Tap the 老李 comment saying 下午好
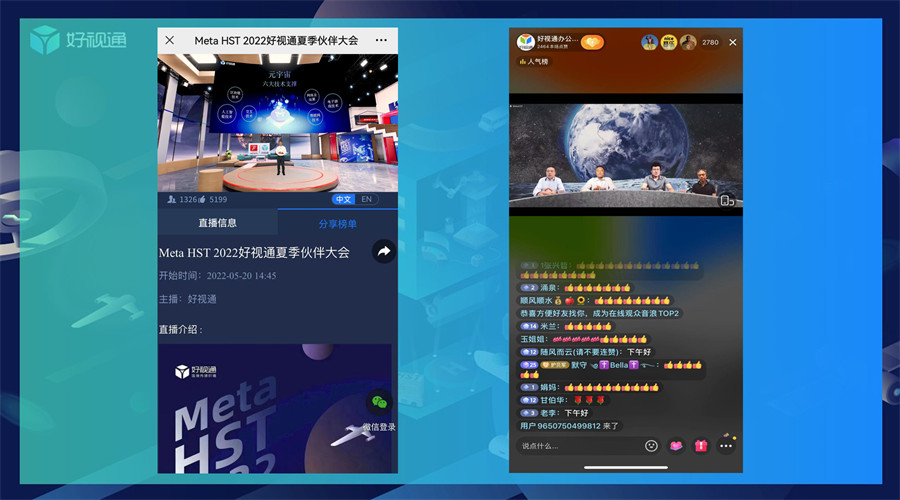Viewport: 900px width, 500px height. point(554,413)
